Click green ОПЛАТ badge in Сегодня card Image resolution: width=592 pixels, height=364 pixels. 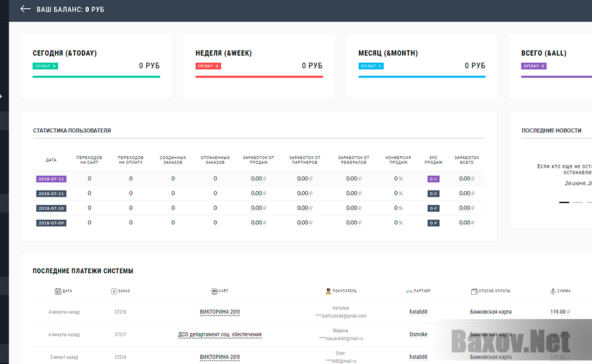(x=45, y=66)
